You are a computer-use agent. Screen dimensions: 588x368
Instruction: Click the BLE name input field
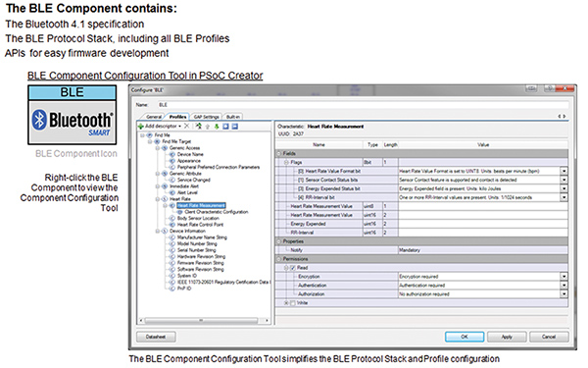pyautogui.click(x=362, y=105)
